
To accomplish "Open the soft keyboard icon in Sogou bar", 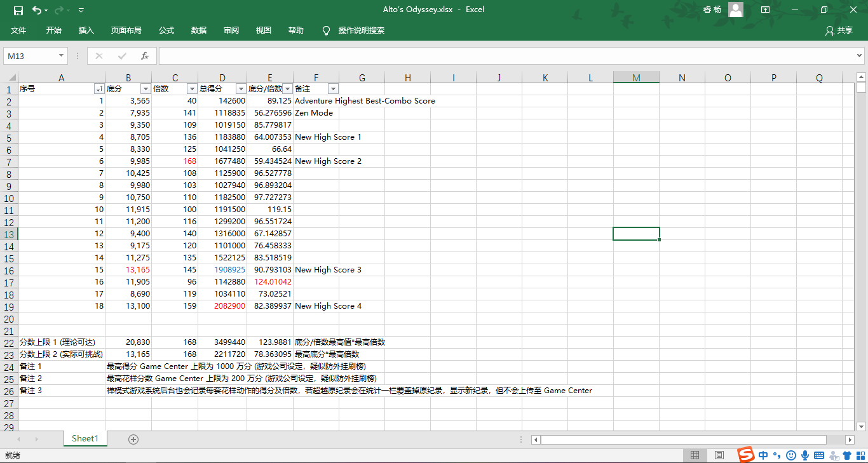I will [819, 455].
